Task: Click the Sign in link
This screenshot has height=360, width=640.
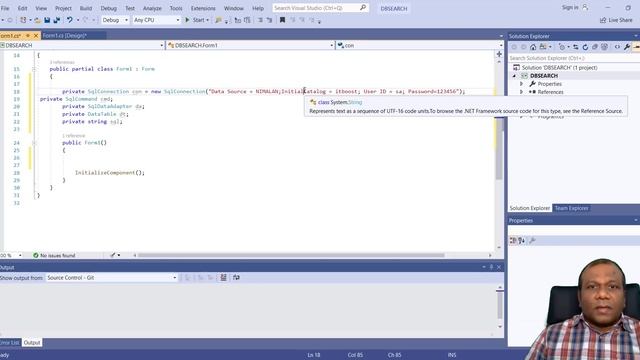Action: coord(570,7)
